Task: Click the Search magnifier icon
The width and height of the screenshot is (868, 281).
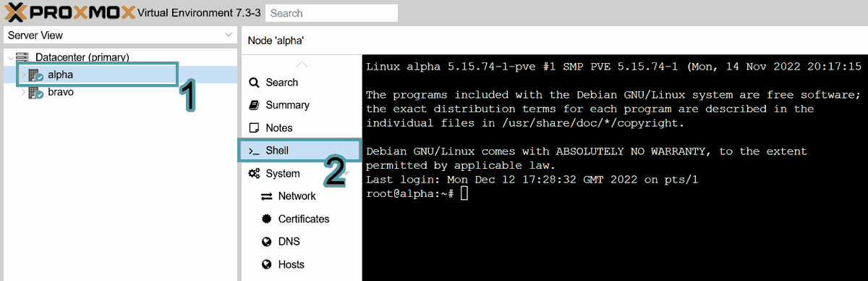Action: [254, 83]
